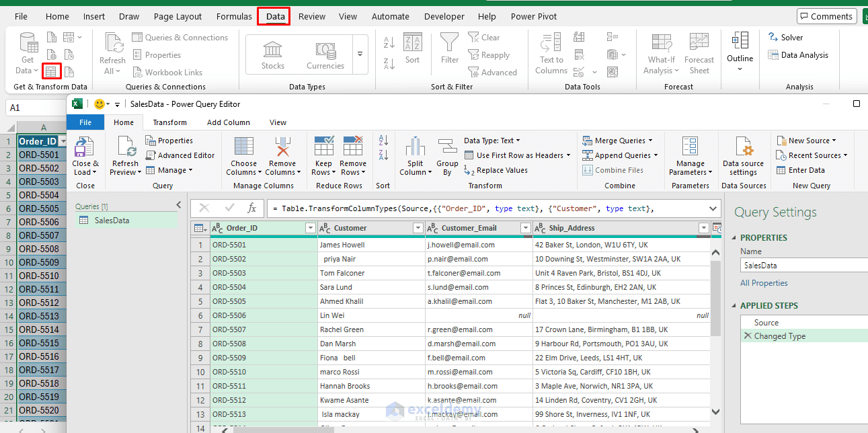This screenshot has width=868, height=433.
Task: Open Ship_Address column filter dropdown
Action: pos(703,229)
